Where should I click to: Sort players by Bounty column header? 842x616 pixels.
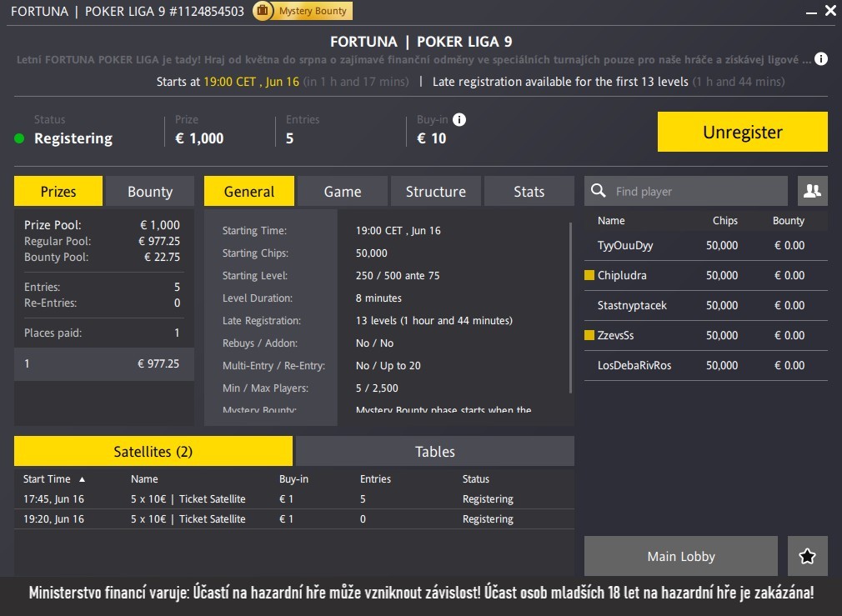coord(789,221)
